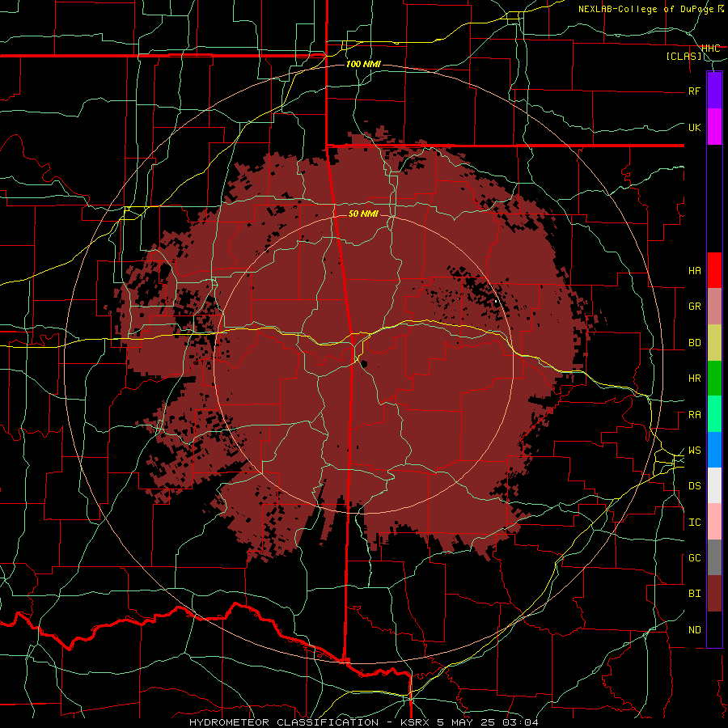Screen dimensions: 728x728
Task: Click the 'HYDROMETEOR CLASSIFICATION' title text
Action: 284,722
